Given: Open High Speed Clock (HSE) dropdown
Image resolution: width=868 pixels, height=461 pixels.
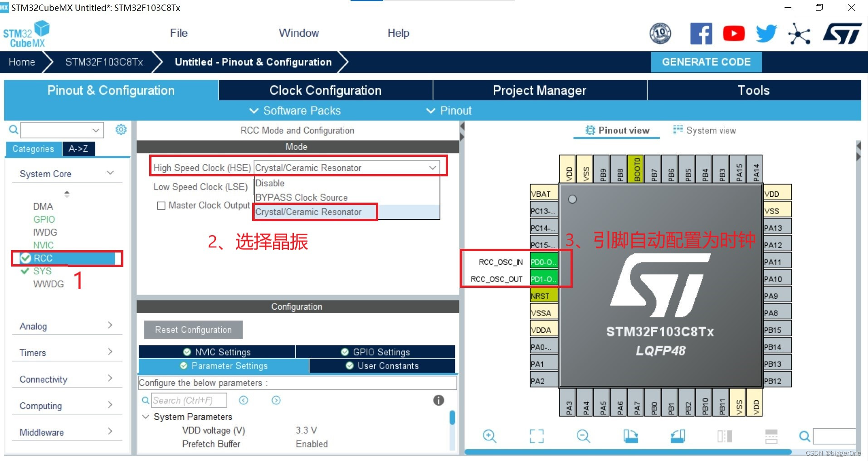Looking at the screenshot, I should coord(347,168).
